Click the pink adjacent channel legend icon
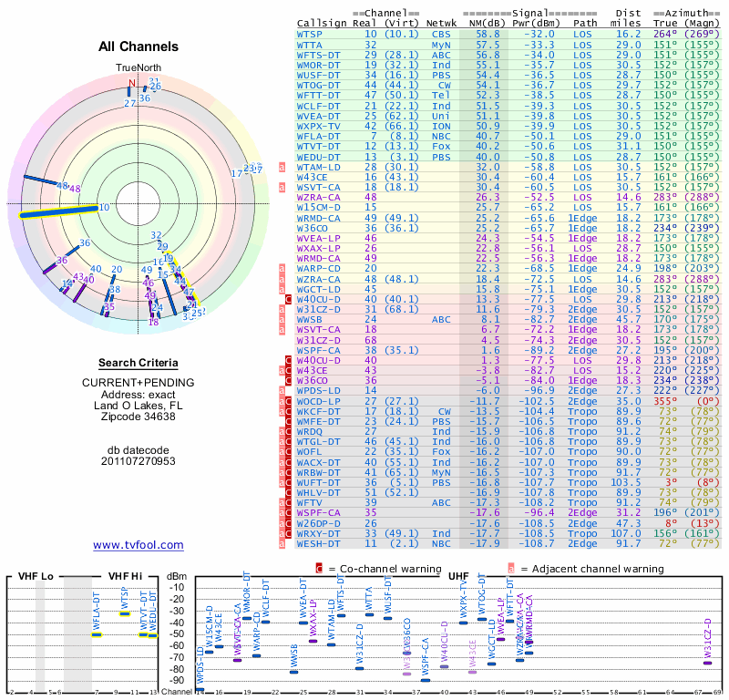The height and width of the screenshot is (700, 729). click(x=510, y=568)
